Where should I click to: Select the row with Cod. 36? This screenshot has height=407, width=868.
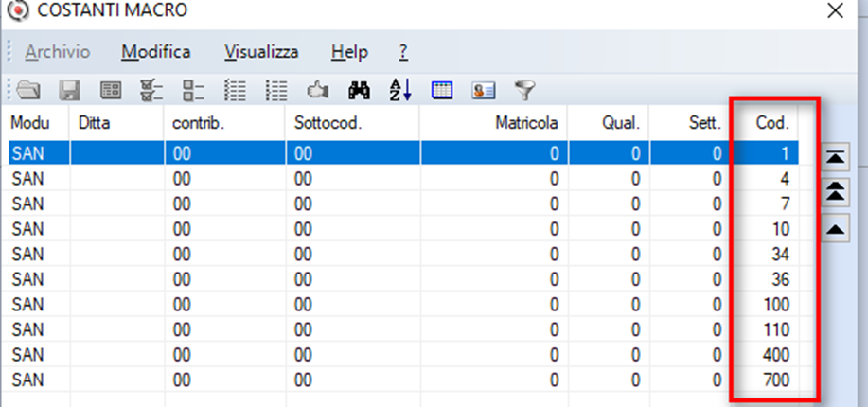(403, 279)
